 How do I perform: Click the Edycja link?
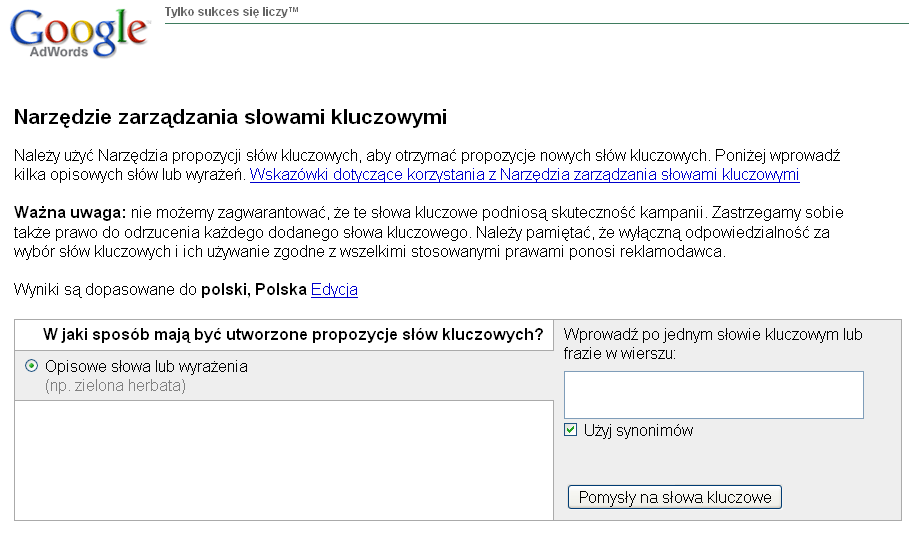[x=334, y=289]
